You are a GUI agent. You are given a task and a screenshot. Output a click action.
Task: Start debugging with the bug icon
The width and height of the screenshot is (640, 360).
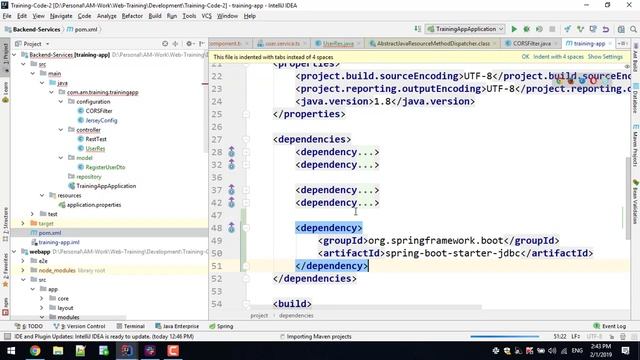(527, 29)
